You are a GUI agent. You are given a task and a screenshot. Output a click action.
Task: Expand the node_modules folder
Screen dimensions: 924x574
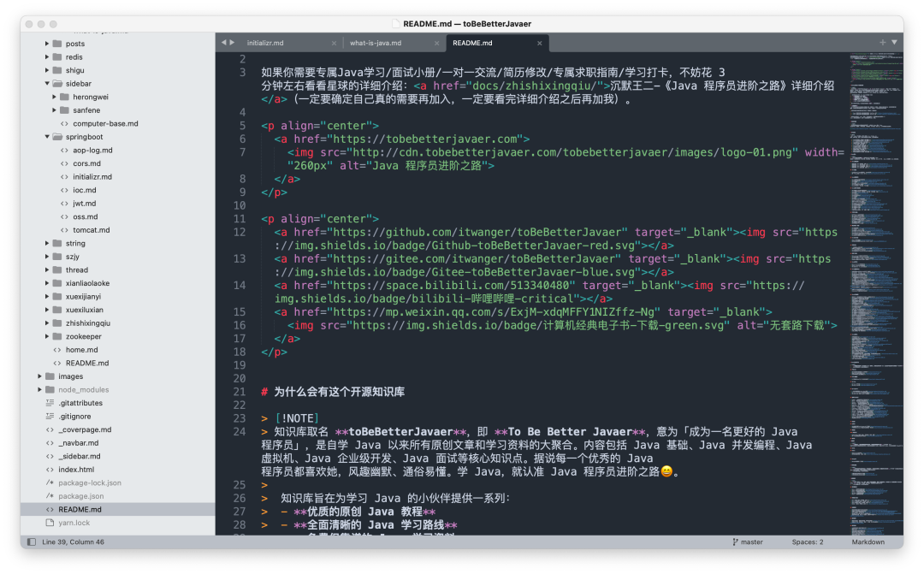tap(38, 389)
